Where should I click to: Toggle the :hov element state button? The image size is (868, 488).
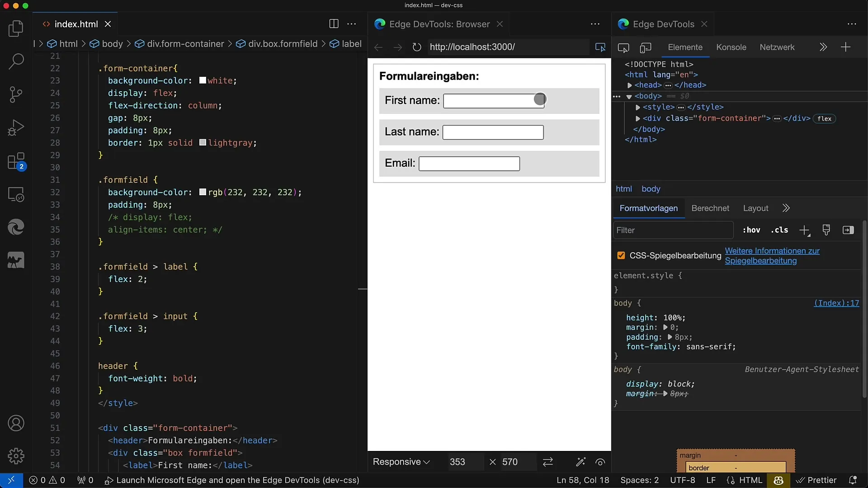point(751,230)
